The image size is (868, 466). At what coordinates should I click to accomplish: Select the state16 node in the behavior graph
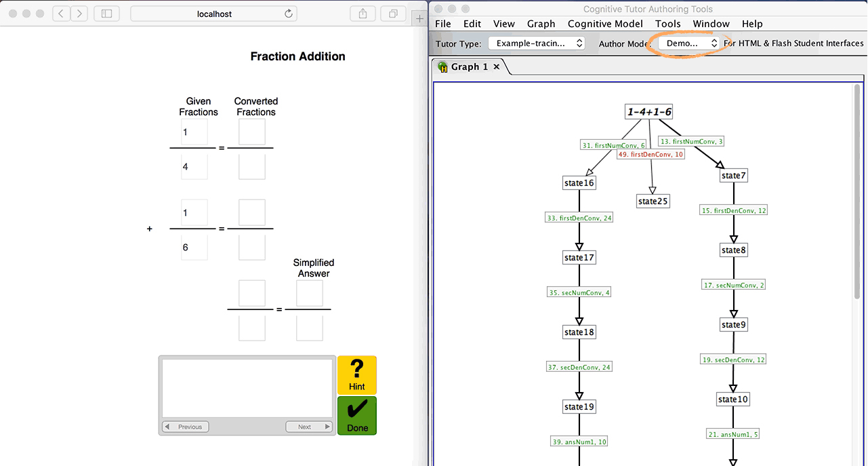pos(579,182)
